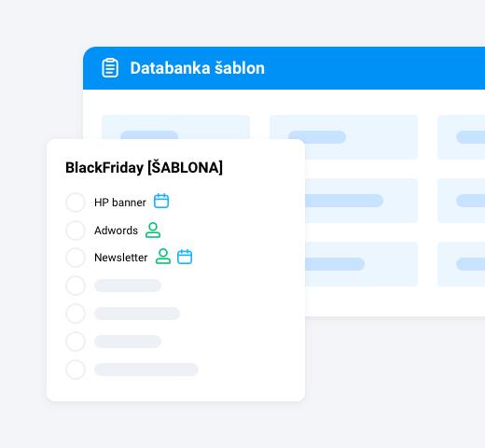Click the blue calendar icon beside Newsletter

(x=185, y=257)
